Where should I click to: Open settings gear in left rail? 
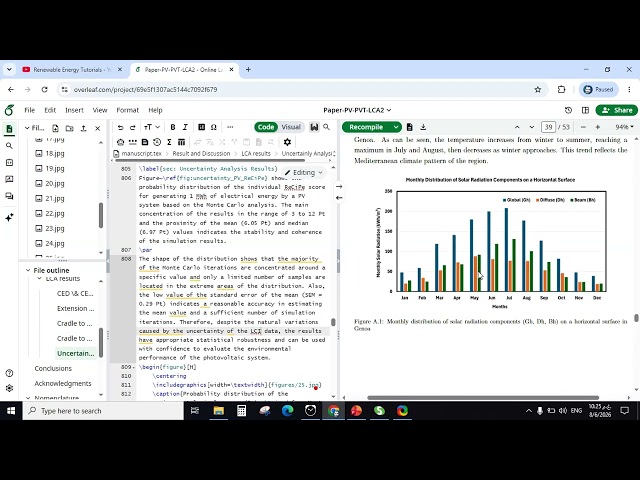click(9, 388)
